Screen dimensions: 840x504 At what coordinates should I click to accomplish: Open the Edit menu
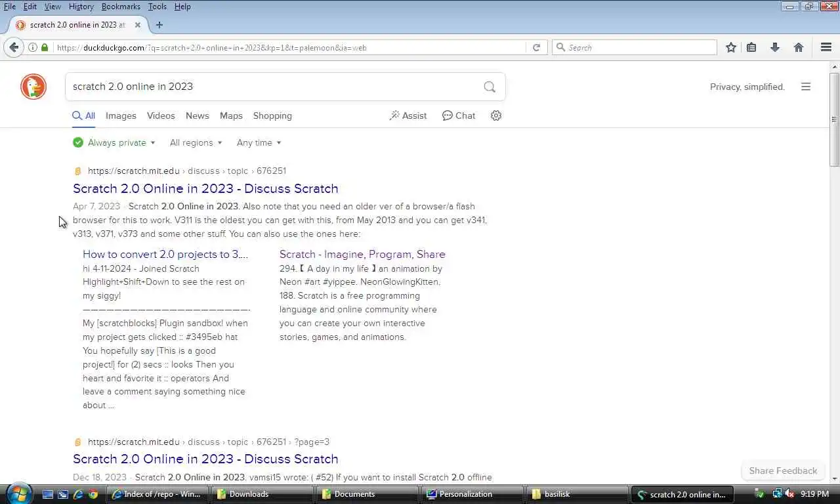[30, 6]
